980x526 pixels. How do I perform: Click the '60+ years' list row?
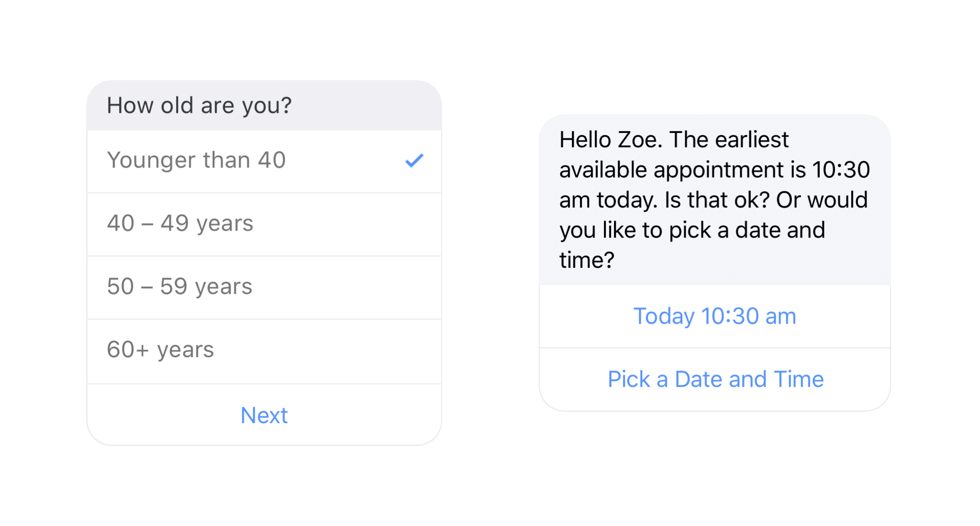tap(264, 351)
